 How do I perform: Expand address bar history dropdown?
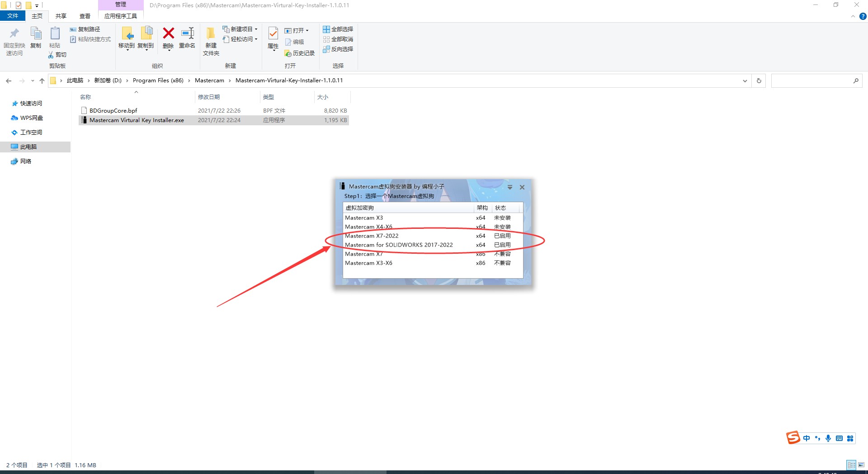(745, 81)
